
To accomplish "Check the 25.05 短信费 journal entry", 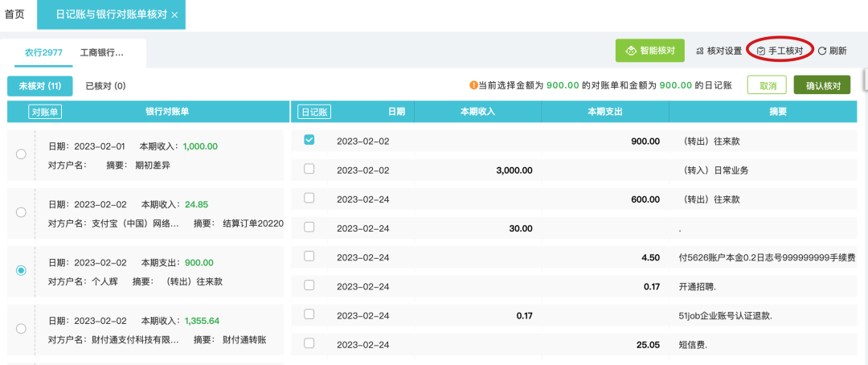I will (309, 343).
